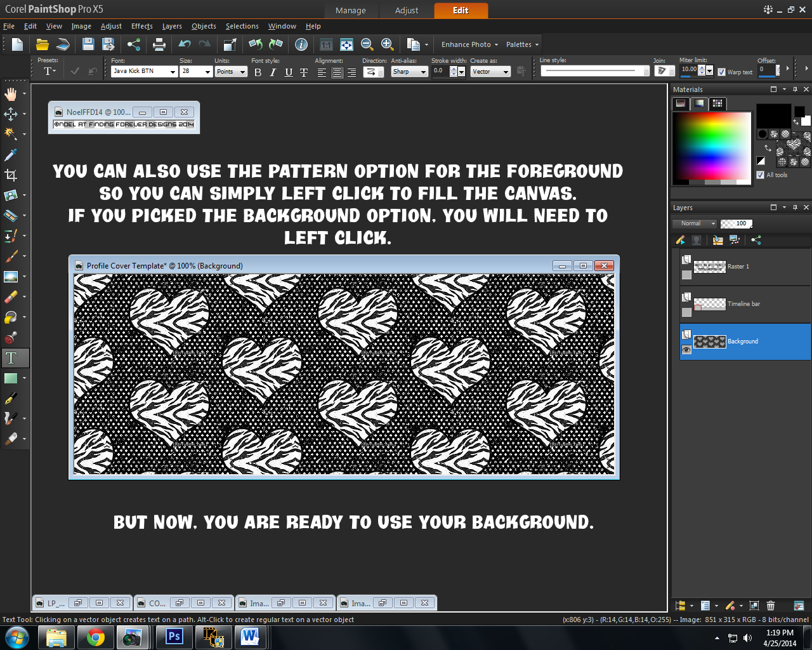Switch to the Manage tab
The image size is (812, 650).
coord(351,11)
